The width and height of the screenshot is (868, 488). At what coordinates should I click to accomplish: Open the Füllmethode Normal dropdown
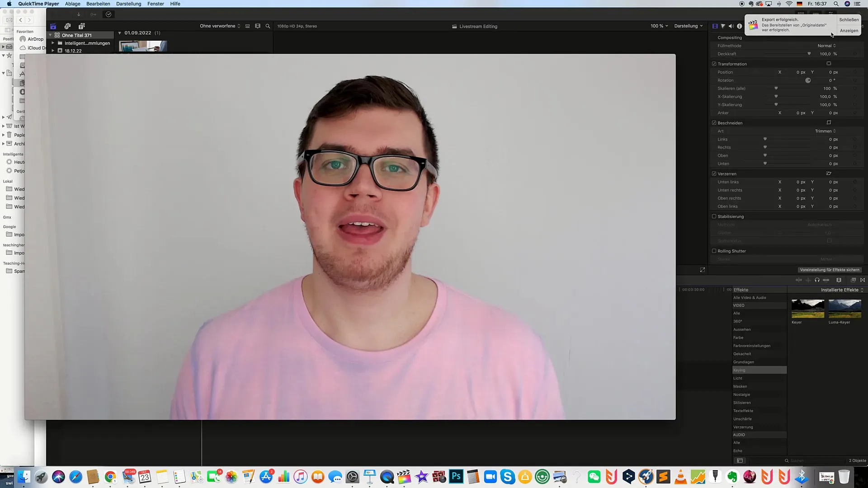(x=826, y=46)
